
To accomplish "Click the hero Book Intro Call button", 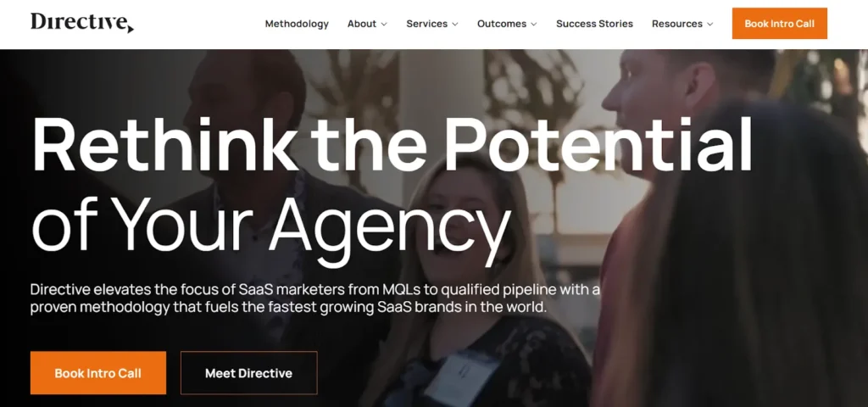I will pos(98,373).
